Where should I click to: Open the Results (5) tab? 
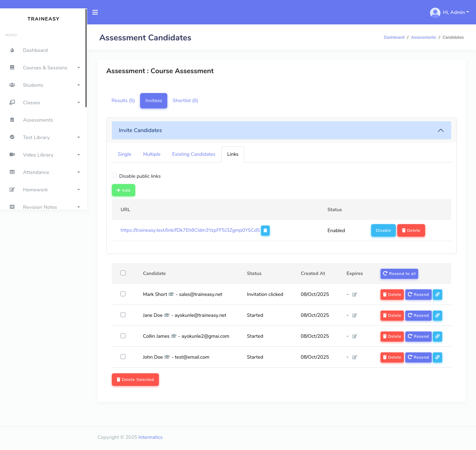[x=123, y=100]
